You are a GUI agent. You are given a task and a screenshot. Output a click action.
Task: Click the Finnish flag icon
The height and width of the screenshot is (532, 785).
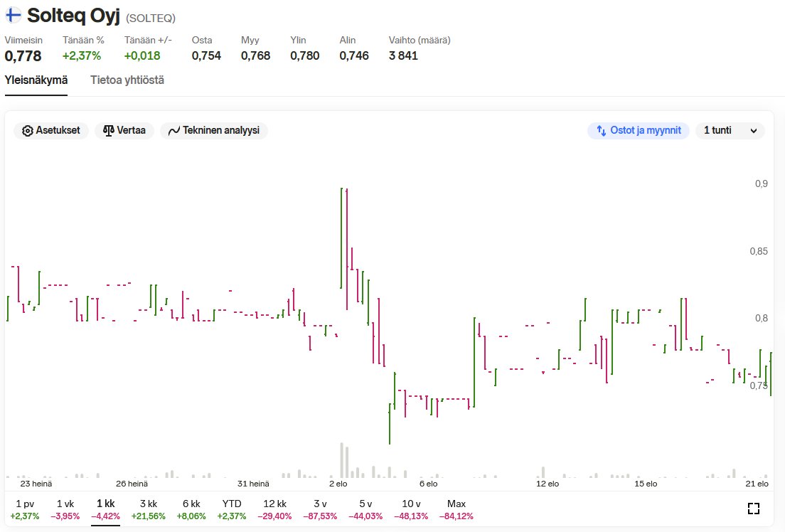pos(13,16)
